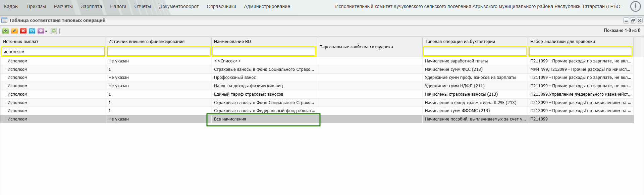Click the purple gear settings icon
The image size is (644, 195).
[41, 31]
